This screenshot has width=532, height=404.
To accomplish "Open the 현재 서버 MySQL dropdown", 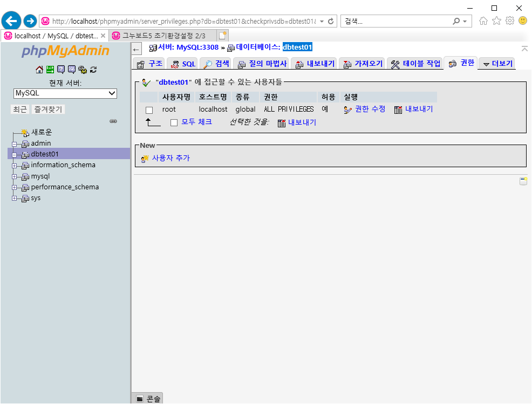I will pyautogui.click(x=65, y=93).
